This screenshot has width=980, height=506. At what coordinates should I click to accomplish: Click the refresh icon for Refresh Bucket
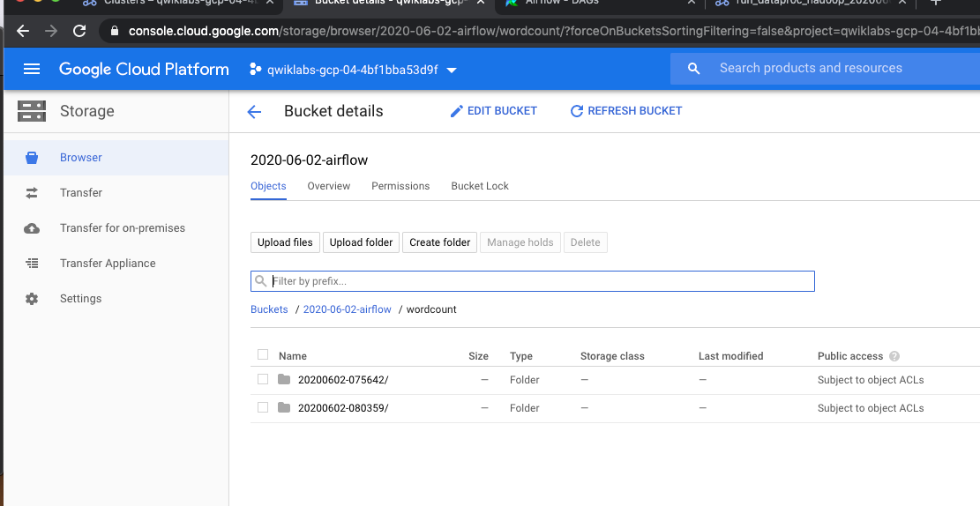click(576, 111)
